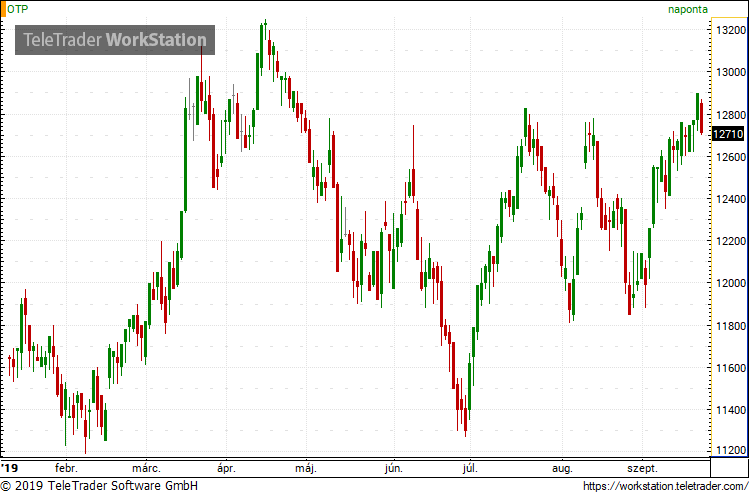
Task: Click the 'máj.' month label
Action: click(306, 468)
